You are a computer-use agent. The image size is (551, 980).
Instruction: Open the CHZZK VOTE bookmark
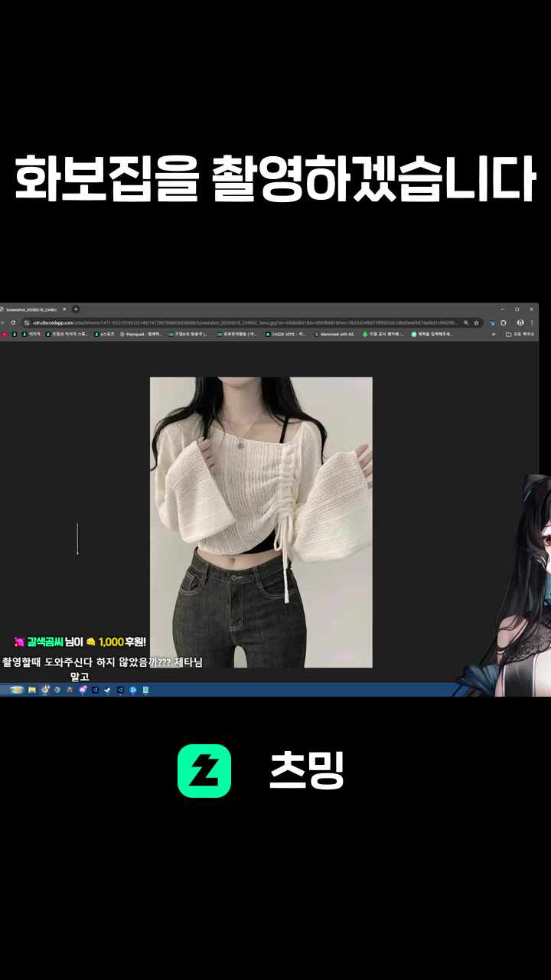[x=286, y=334]
